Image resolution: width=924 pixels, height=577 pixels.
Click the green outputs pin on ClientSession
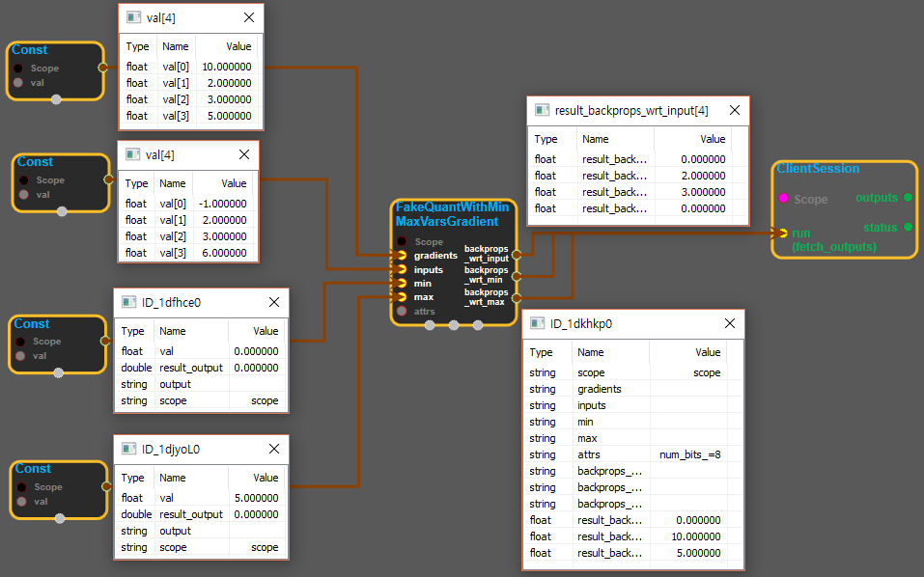(x=907, y=198)
